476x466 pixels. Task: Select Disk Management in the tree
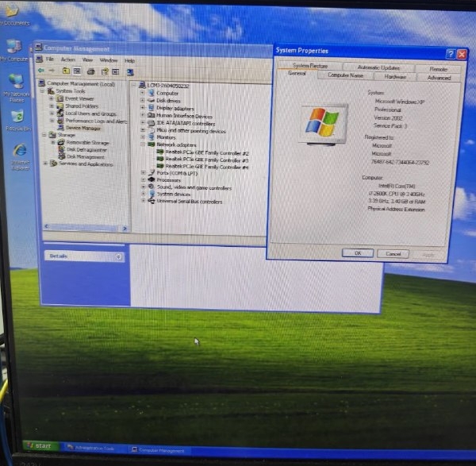coord(86,156)
